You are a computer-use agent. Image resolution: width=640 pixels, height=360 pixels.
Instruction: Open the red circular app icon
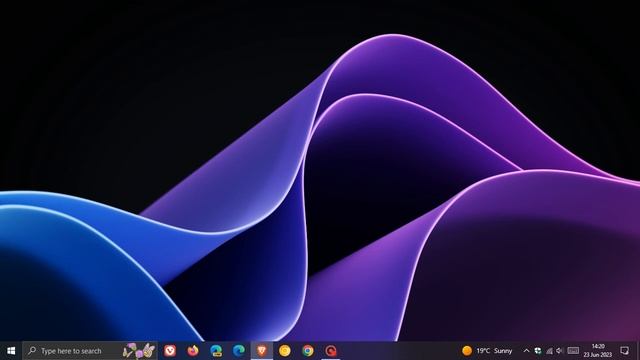click(x=331, y=351)
